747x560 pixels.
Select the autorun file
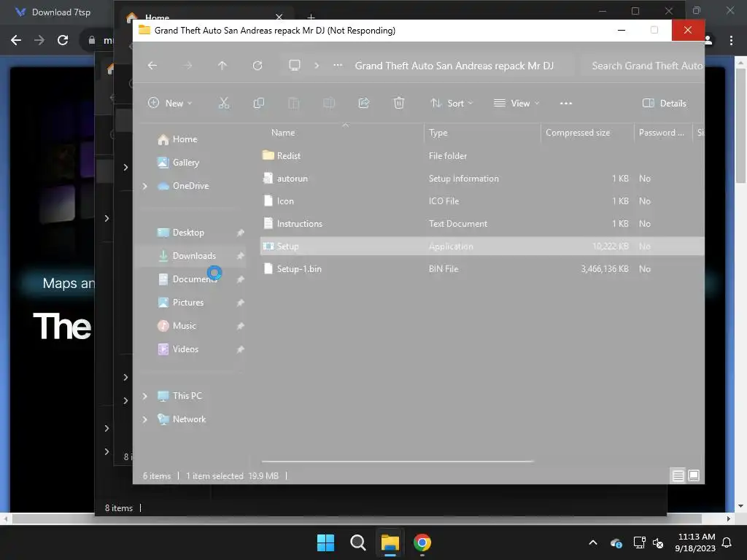click(x=481, y=179)
